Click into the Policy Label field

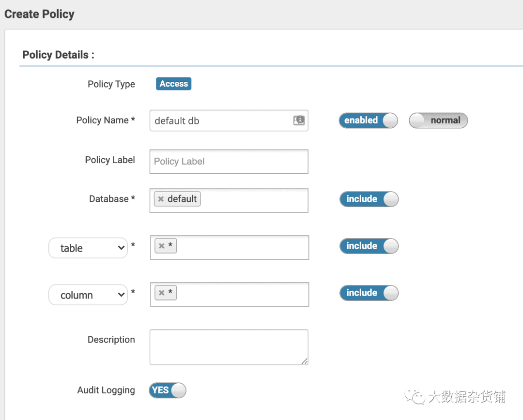tap(229, 162)
